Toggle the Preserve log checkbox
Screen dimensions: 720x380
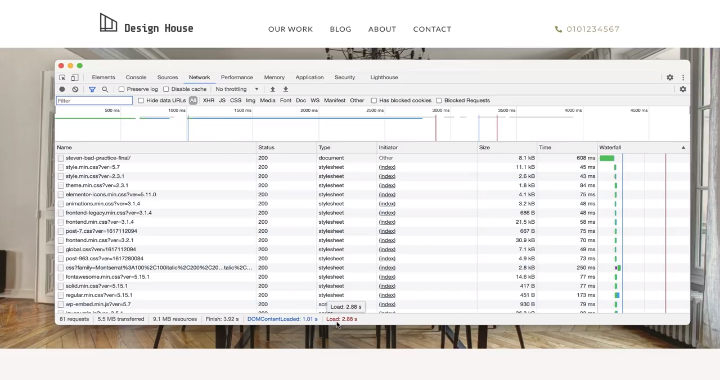pyautogui.click(x=121, y=89)
